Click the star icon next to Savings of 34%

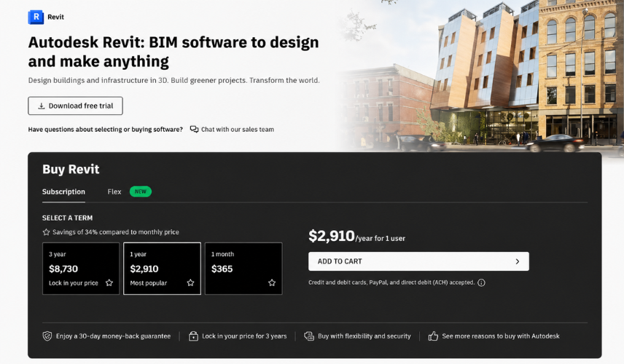[x=46, y=232]
